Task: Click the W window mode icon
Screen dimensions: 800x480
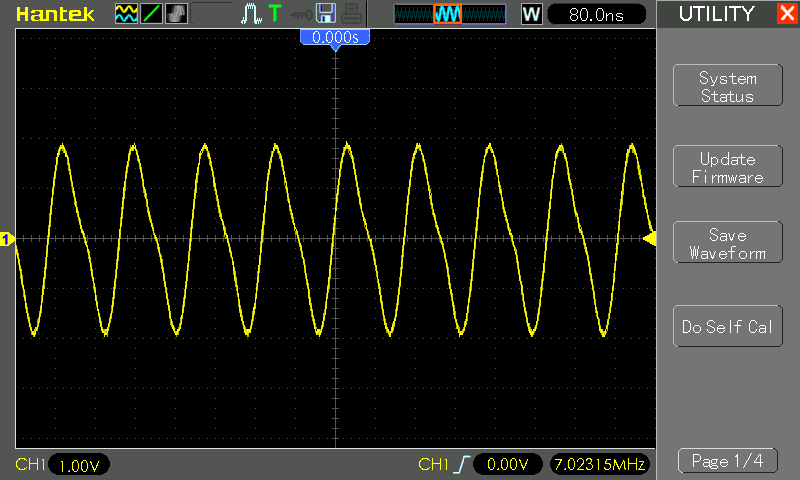Action: pyautogui.click(x=531, y=14)
